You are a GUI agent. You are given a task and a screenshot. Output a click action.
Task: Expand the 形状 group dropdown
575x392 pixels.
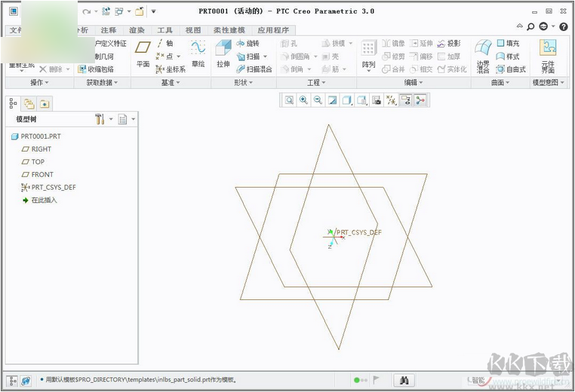click(x=244, y=83)
